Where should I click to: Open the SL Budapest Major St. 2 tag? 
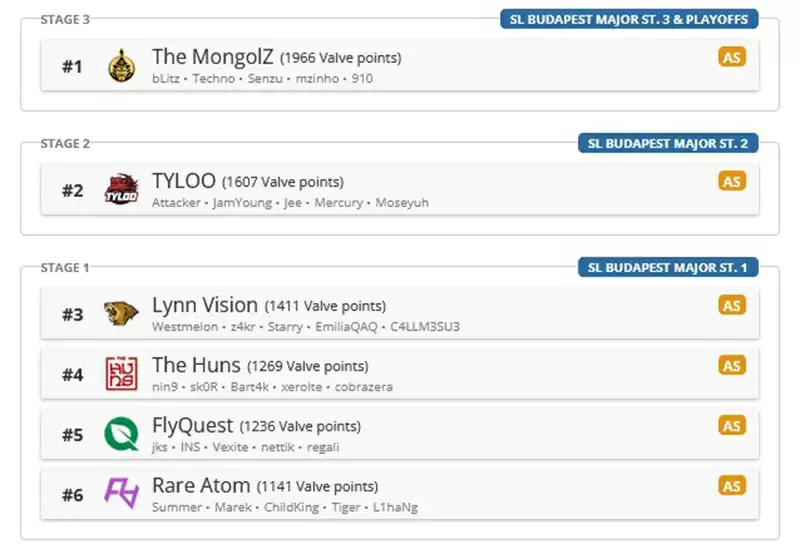[668, 143]
